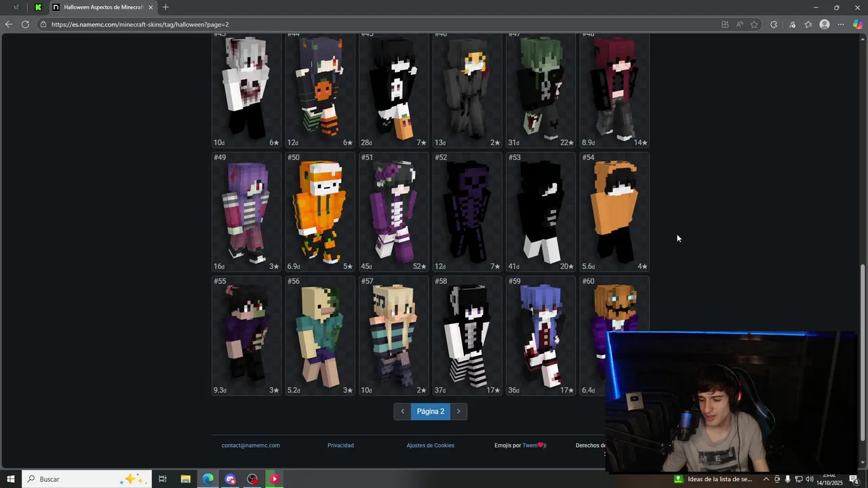This screenshot has height=488, width=868.
Task: Expand the hidden system tray icons chevron
Action: pyautogui.click(x=766, y=479)
